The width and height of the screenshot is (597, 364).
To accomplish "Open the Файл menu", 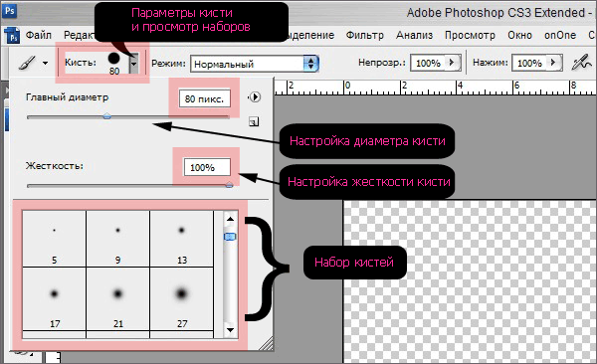I will pos(39,35).
